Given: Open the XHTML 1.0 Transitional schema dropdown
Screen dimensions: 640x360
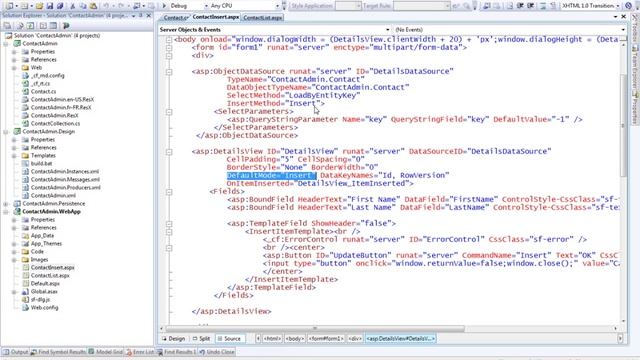Looking at the screenshot, I should point(618,6).
